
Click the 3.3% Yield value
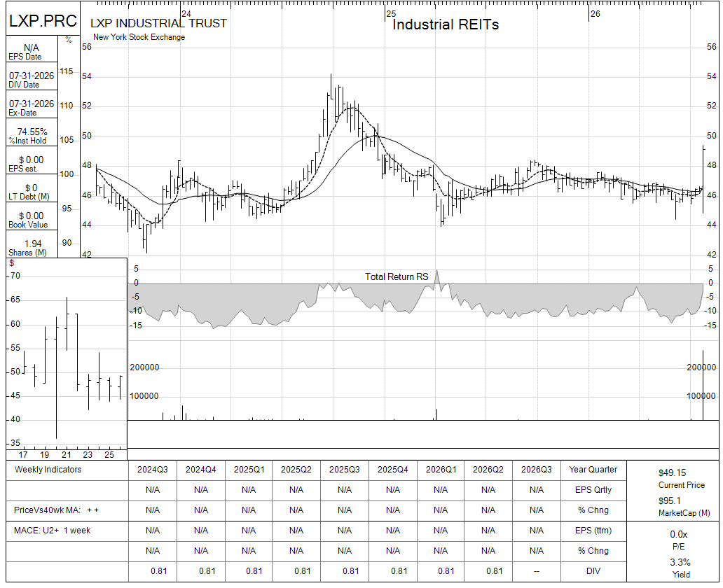pyautogui.click(x=680, y=563)
